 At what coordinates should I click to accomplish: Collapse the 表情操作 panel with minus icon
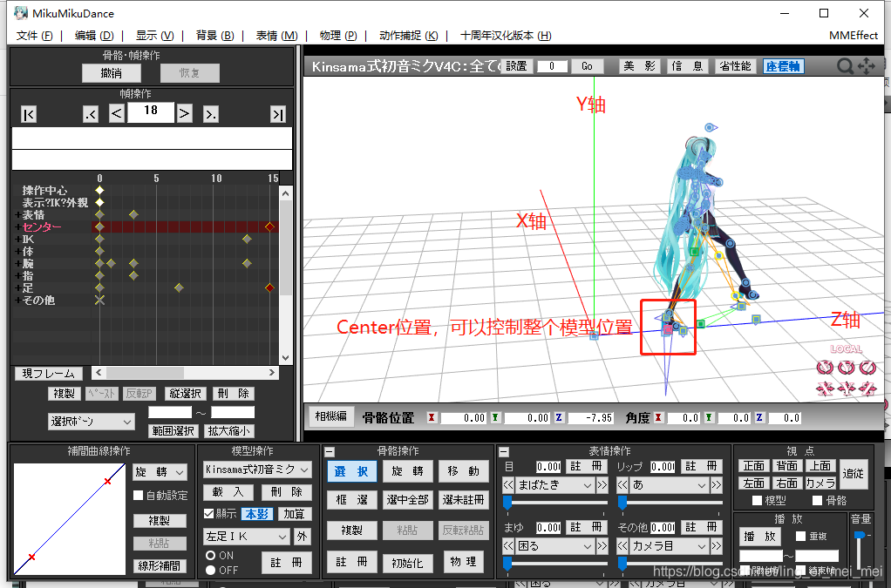click(x=503, y=452)
